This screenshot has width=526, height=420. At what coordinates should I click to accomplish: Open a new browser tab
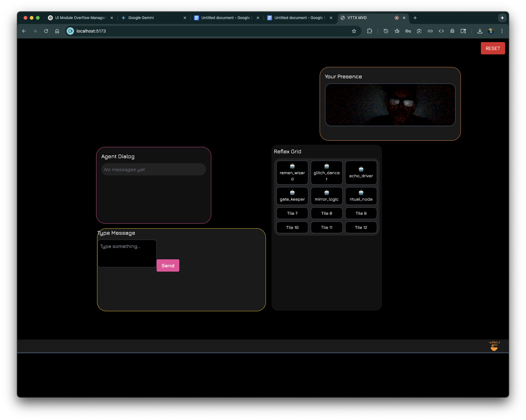(415, 18)
